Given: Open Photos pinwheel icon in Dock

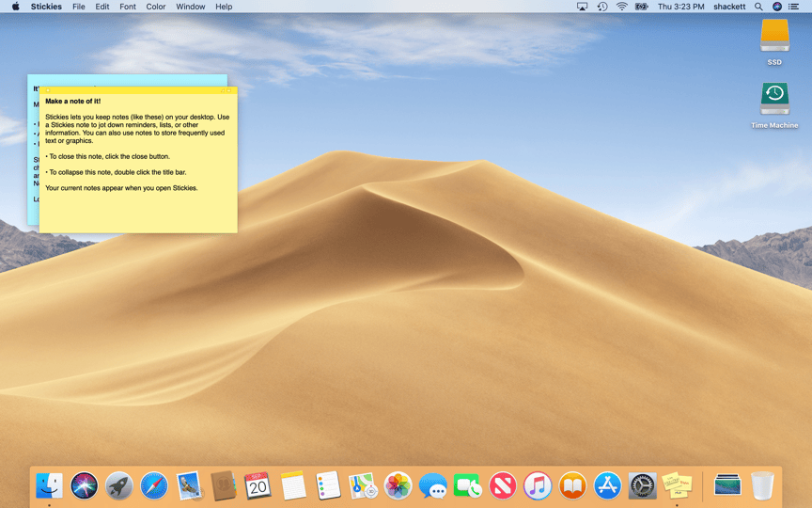Looking at the screenshot, I should [x=398, y=485].
